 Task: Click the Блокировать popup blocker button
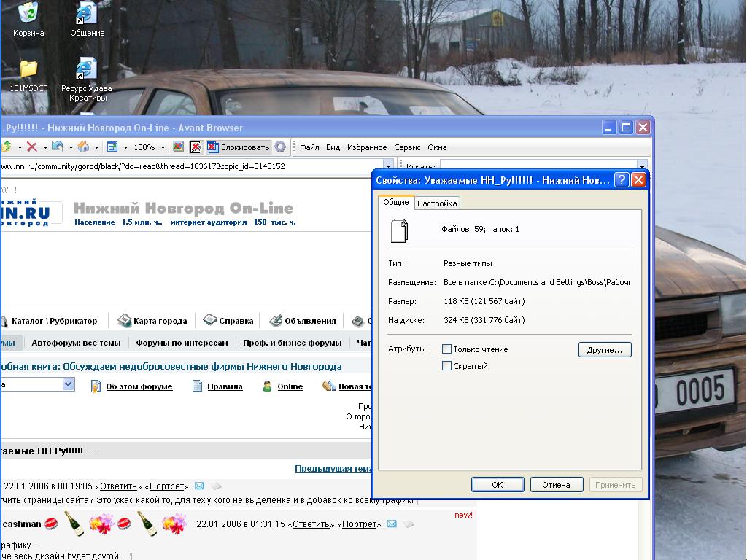(239, 147)
